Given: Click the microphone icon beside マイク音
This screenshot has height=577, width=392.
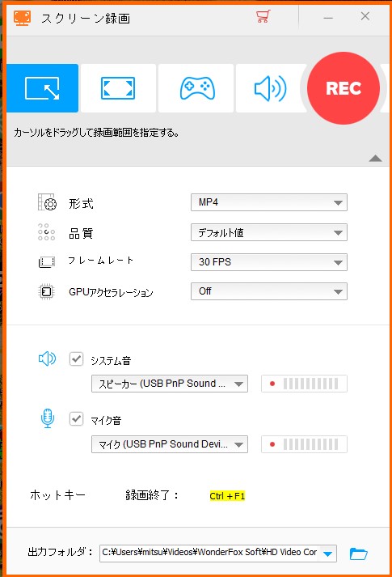Looking at the screenshot, I should point(48,418).
